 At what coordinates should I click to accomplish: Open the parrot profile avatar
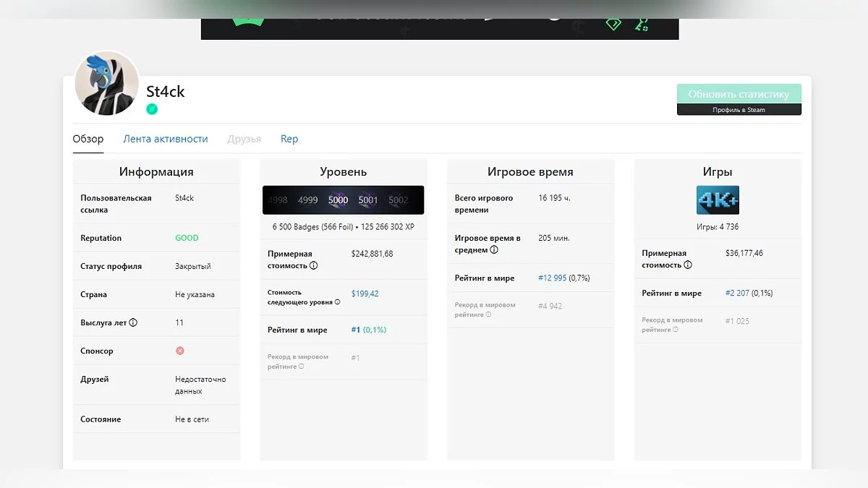tap(107, 83)
